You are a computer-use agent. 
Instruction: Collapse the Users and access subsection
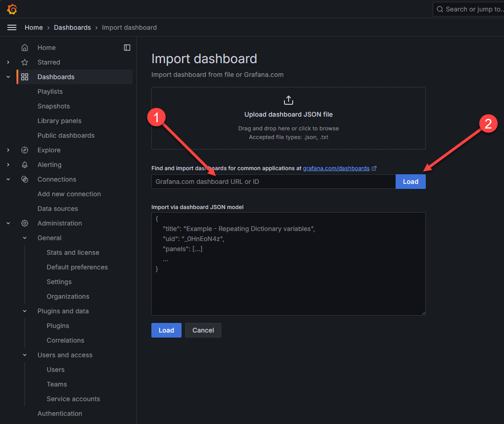(25, 355)
